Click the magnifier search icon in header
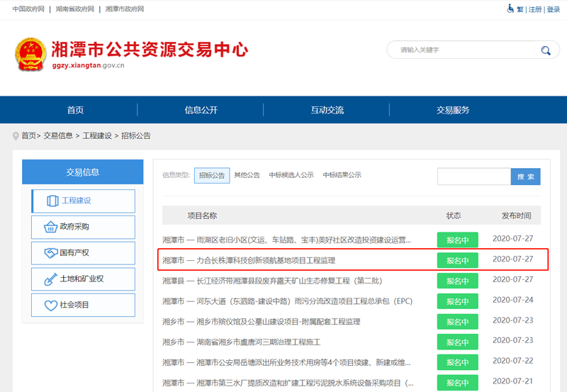 click(545, 50)
